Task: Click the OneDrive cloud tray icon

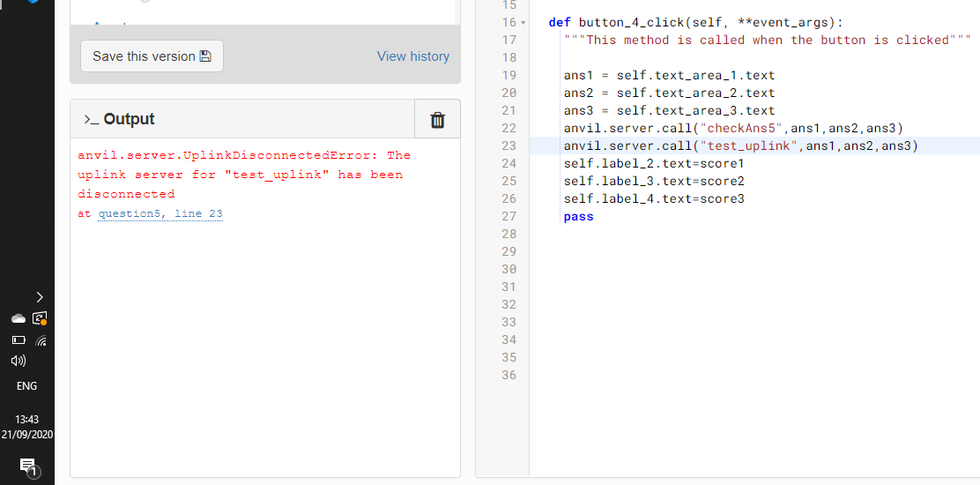Action: coord(19,318)
